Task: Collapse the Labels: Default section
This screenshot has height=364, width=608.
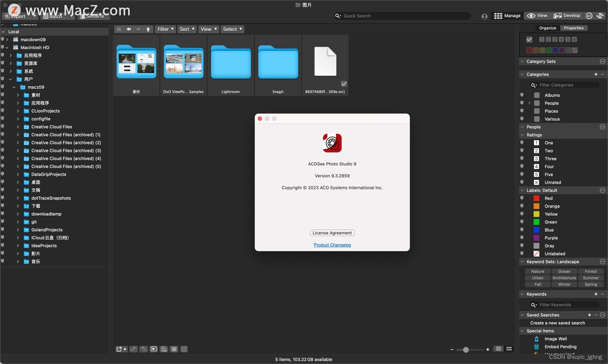Action: 522,190
